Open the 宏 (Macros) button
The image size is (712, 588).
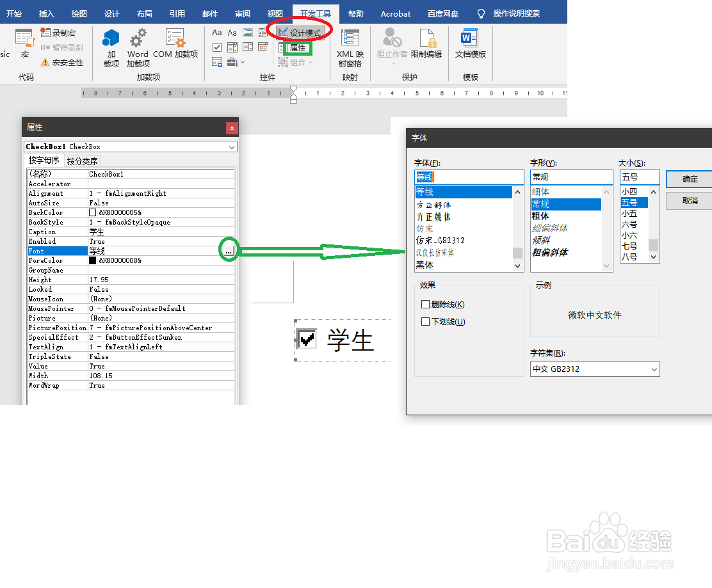pyautogui.click(x=24, y=43)
